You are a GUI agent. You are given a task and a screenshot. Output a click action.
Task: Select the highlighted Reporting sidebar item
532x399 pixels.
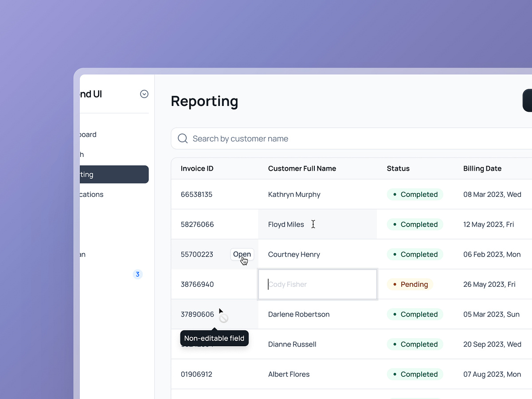[114, 174]
